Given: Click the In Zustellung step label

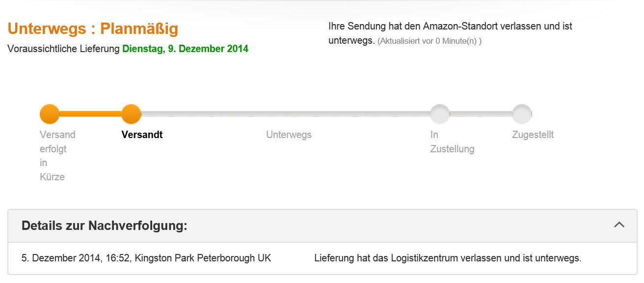Looking at the screenshot, I should pyautogui.click(x=452, y=141).
